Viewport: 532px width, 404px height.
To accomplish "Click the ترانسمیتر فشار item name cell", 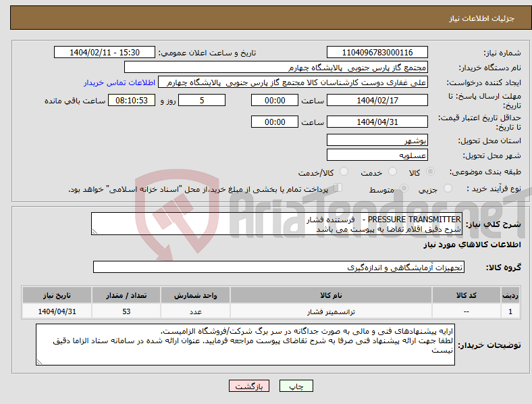I will [x=331, y=311].
